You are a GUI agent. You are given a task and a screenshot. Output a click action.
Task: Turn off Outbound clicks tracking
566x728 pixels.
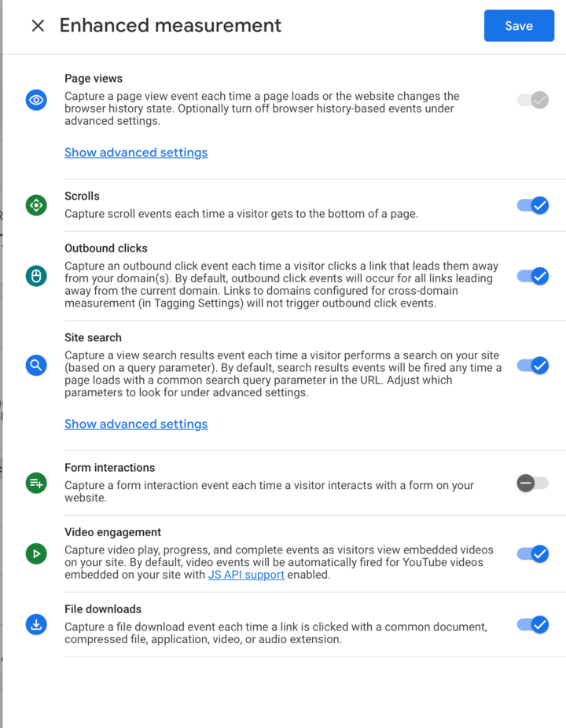[533, 276]
